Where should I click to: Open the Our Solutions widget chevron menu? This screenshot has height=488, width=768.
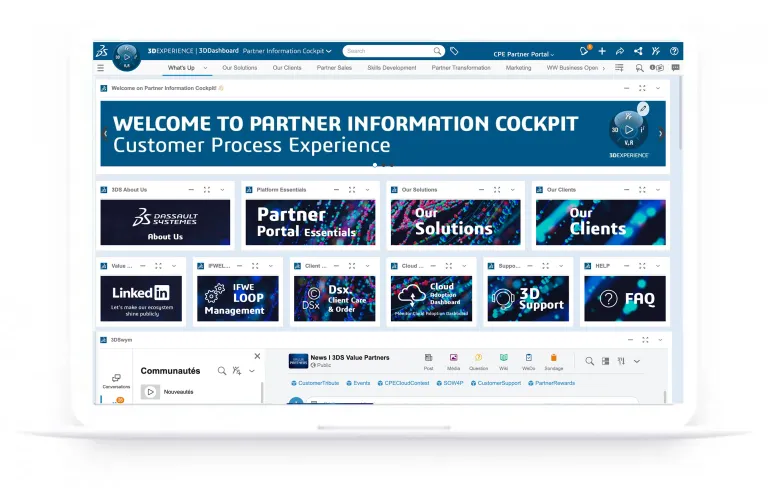click(x=512, y=190)
